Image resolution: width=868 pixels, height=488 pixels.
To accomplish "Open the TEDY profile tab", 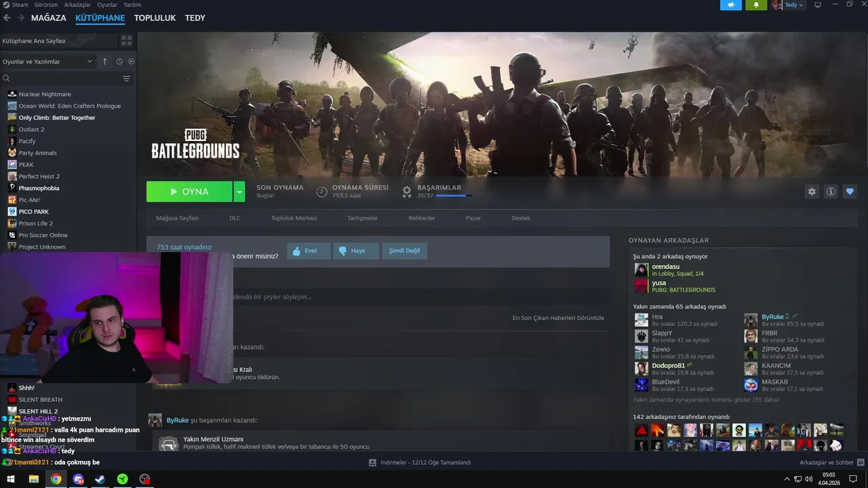I will [195, 18].
